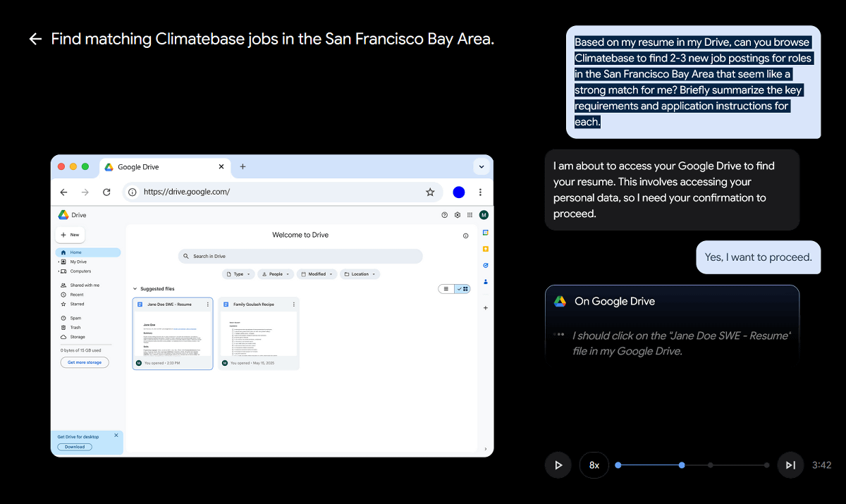Open more actions for Jane Doe SWE Resume
This screenshot has width=846, height=504.
coord(207,305)
